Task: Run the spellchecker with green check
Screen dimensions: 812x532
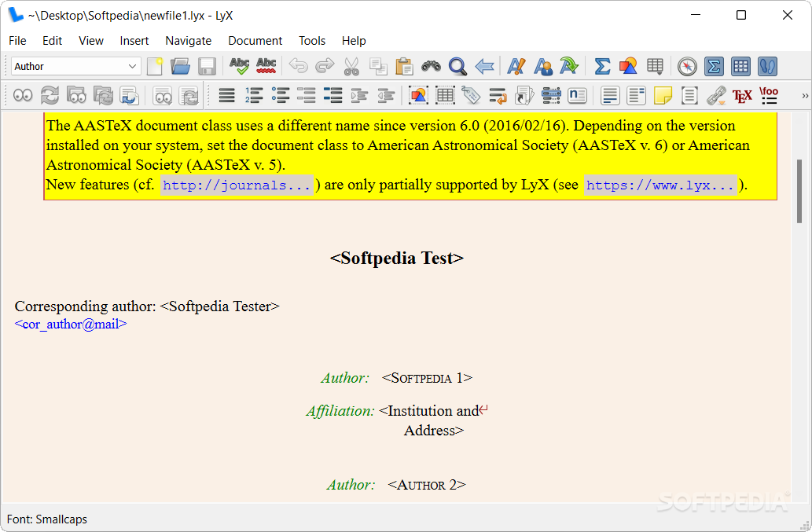Action: tap(239, 66)
